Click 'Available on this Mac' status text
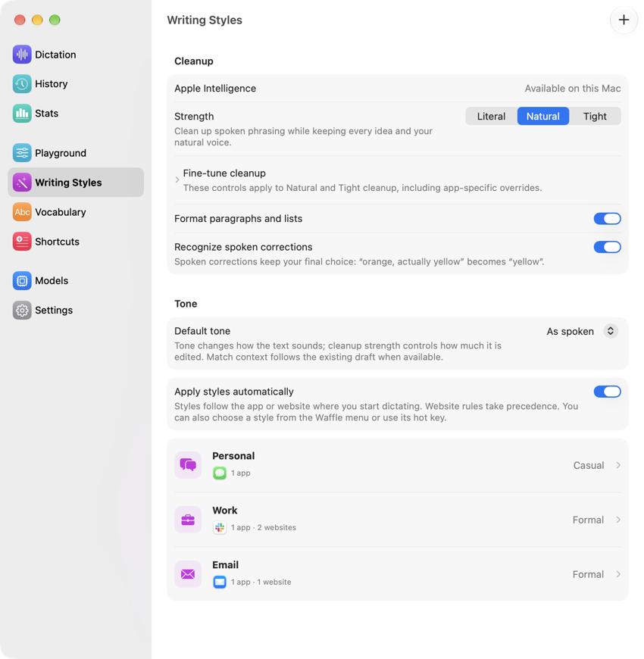Image resolution: width=644 pixels, height=659 pixels. pos(573,89)
